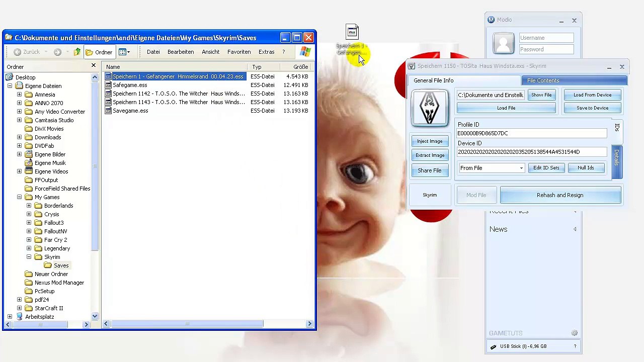The height and width of the screenshot is (362, 644).
Task: Click the Rehash and Resign button
Action: (560, 195)
